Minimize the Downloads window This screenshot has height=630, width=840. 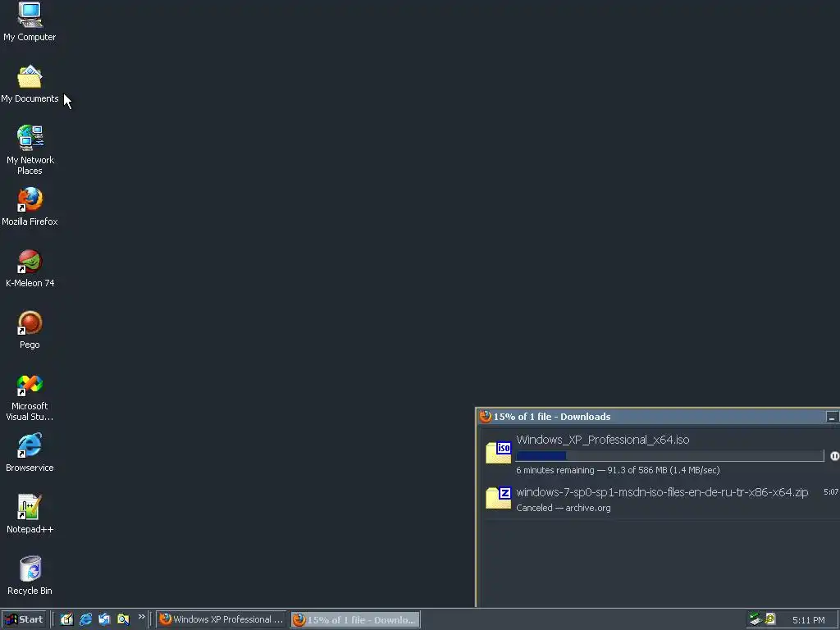832,417
